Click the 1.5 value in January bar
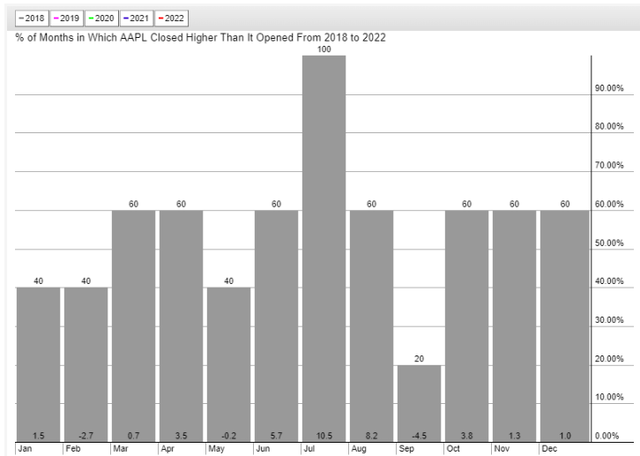 [x=38, y=436]
